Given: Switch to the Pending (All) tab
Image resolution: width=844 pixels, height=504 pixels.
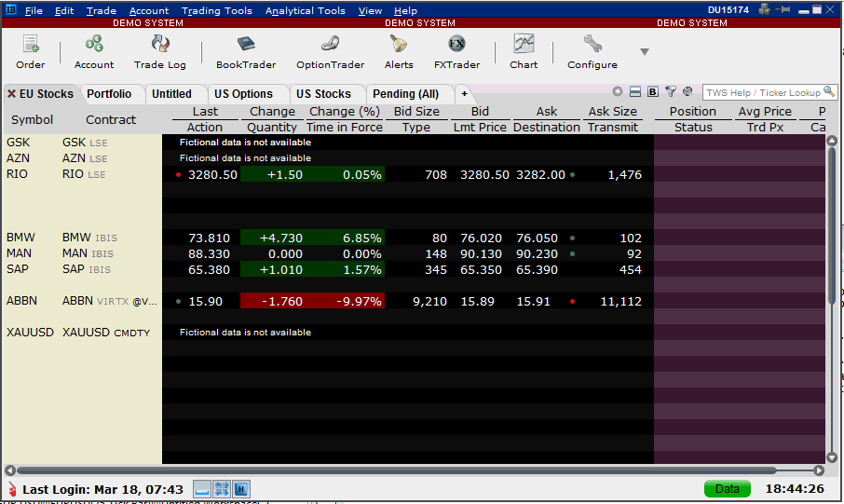Looking at the screenshot, I should [x=406, y=94].
